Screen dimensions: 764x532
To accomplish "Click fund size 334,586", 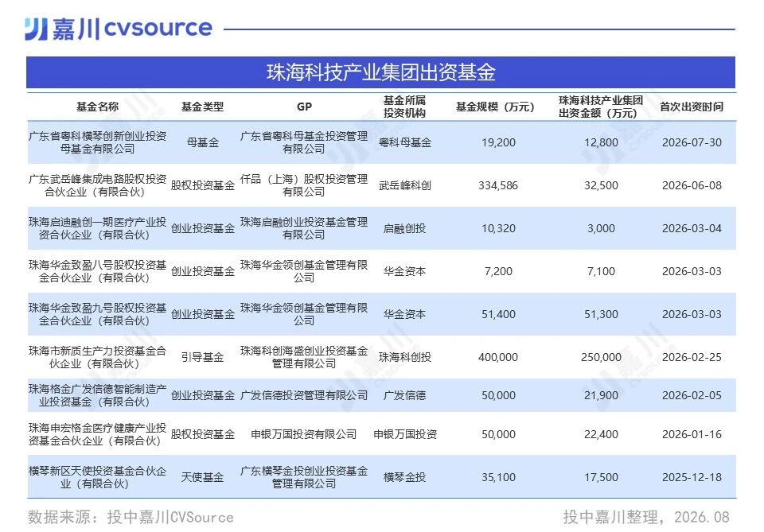I will click(x=498, y=185).
